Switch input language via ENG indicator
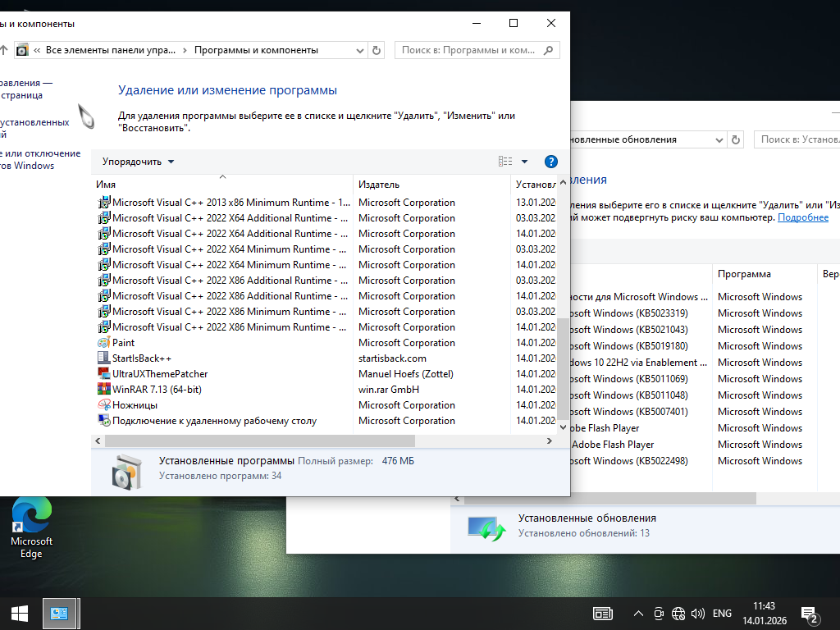Screen dimensions: 840x630 coord(722,614)
